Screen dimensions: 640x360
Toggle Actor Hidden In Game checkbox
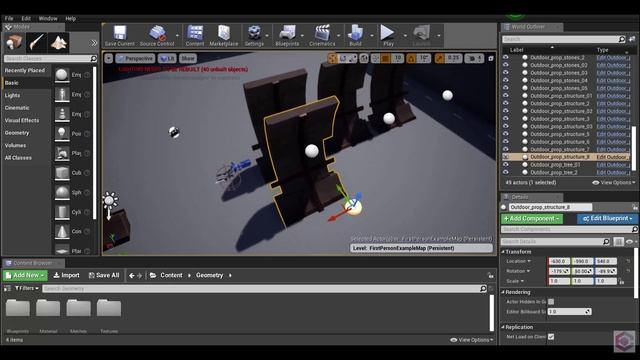551,302
